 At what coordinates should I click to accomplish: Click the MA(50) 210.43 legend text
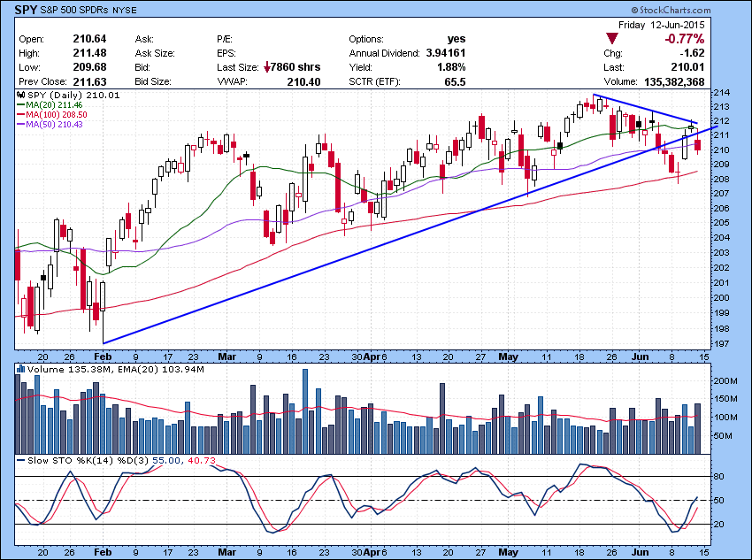coord(55,125)
